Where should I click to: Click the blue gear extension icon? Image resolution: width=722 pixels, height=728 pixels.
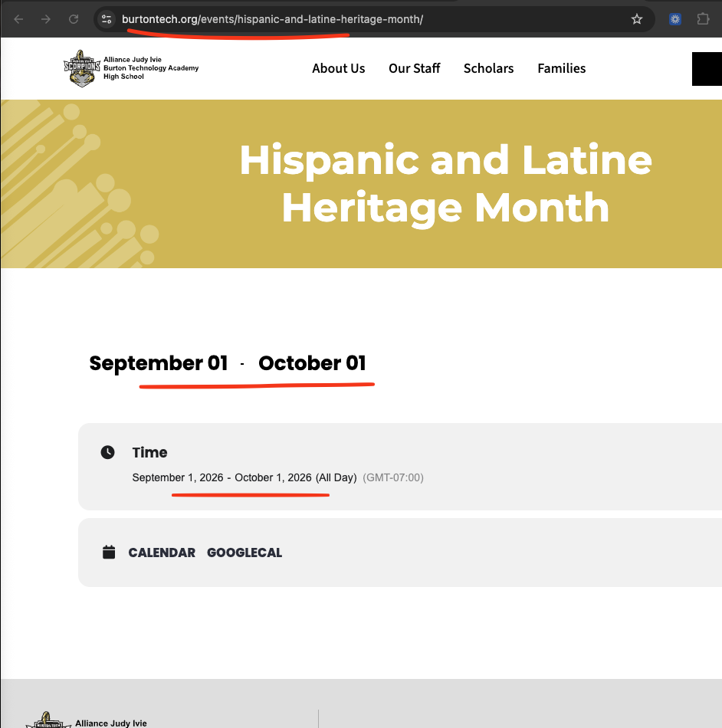(x=675, y=19)
